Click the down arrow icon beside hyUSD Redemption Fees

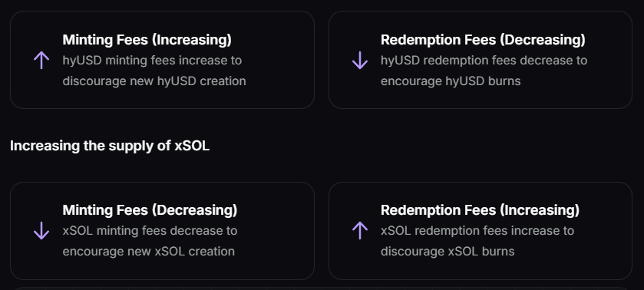[360, 61]
